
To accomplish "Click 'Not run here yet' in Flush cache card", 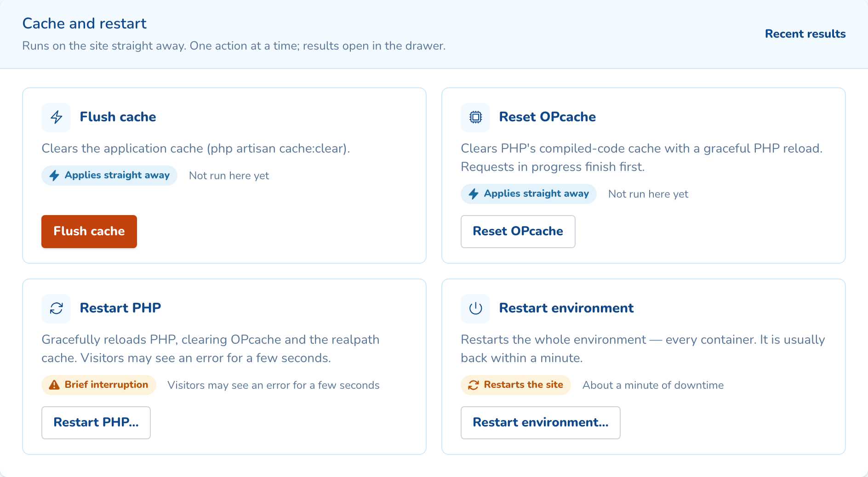I will pos(229,176).
